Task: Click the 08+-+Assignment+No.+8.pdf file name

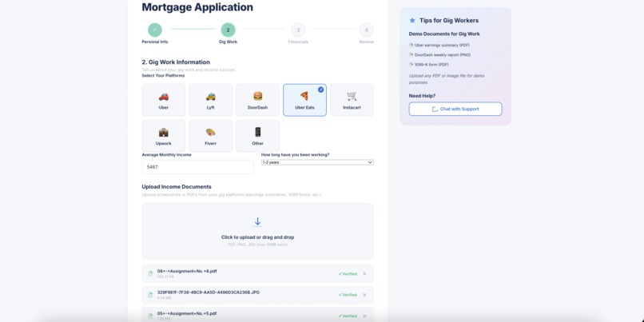Action: click(x=187, y=271)
